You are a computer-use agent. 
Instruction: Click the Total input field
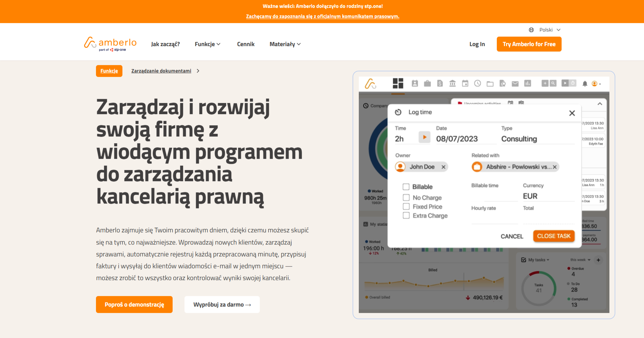pyautogui.click(x=548, y=218)
